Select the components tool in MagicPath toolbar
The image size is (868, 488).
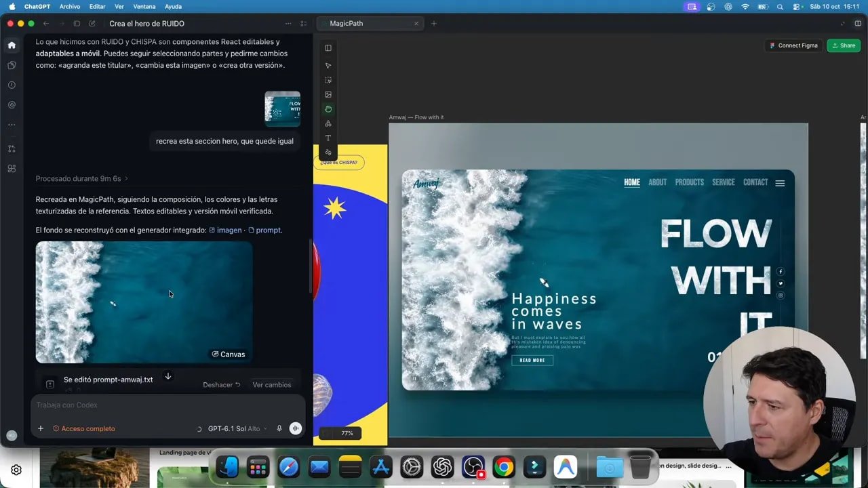(x=328, y=123)
